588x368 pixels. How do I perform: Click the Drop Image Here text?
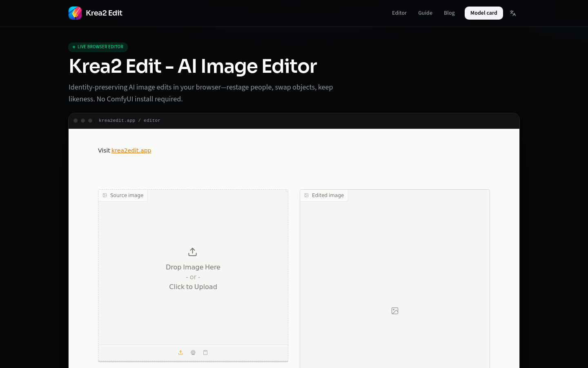coord(193,267)
